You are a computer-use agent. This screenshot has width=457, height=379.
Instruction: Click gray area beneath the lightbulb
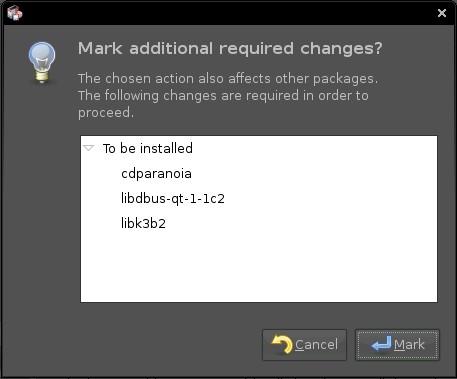pyautogui.click(x=42, y=200)
